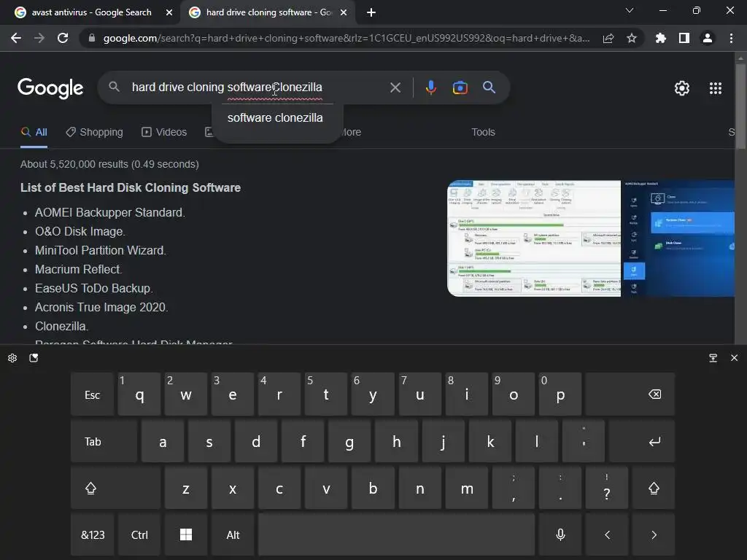Select the All results tab
747x560 pixels.
coord(34,133)
